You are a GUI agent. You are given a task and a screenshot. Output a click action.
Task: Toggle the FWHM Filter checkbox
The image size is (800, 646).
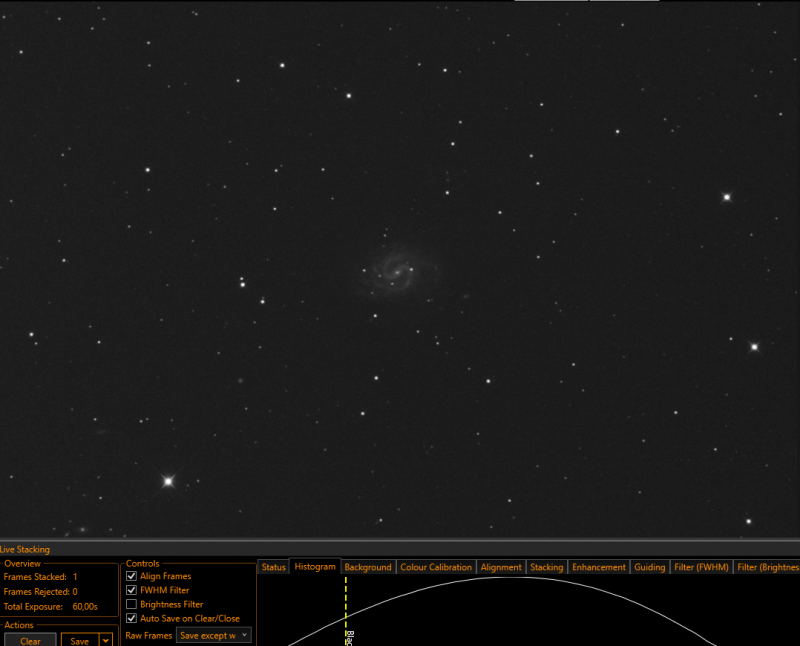[131, 590]
